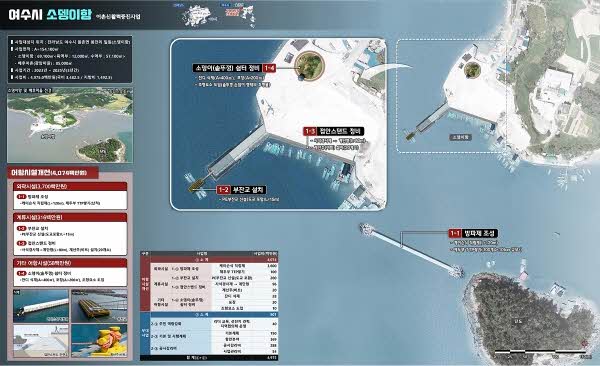Click the red 1-1 badge near 방파제 조성
Image resolution: width=600 pixels, height=366 pixels.
pos(455,233)
